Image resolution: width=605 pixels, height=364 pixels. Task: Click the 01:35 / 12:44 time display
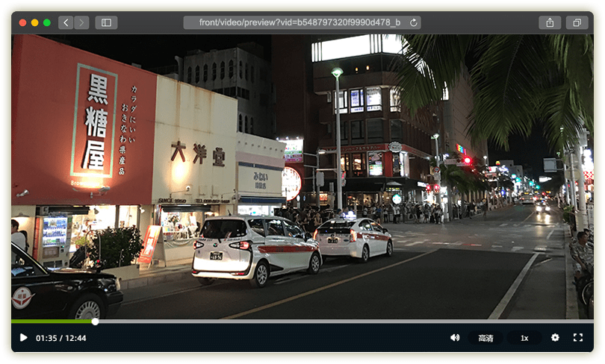[61, 338]
